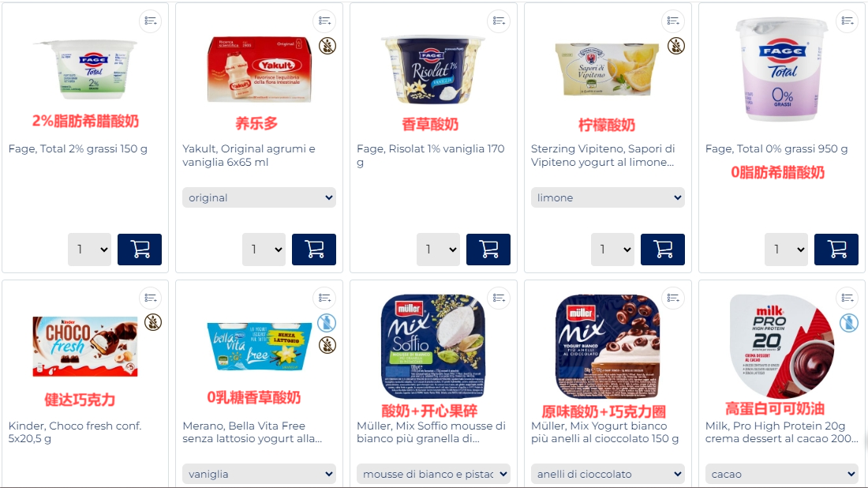
Task: View the Fage Total 0% product image
Action: (782, 69)
